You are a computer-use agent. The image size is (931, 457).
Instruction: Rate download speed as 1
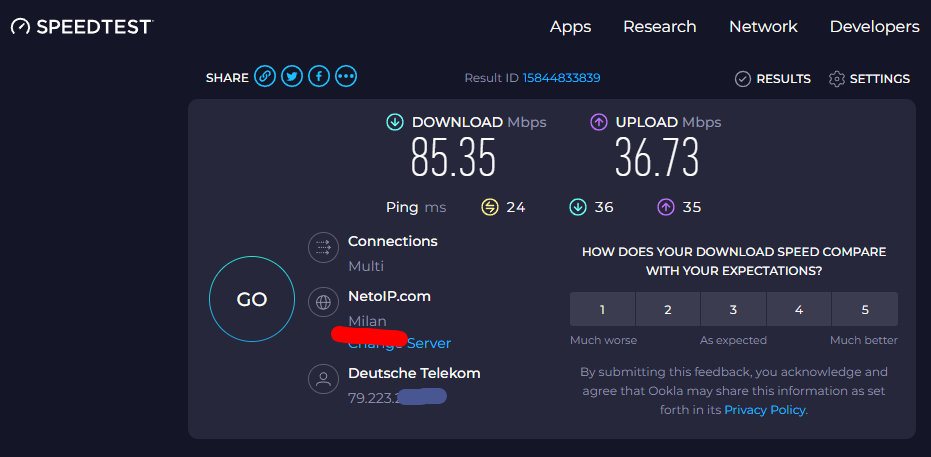click(603, 309)
